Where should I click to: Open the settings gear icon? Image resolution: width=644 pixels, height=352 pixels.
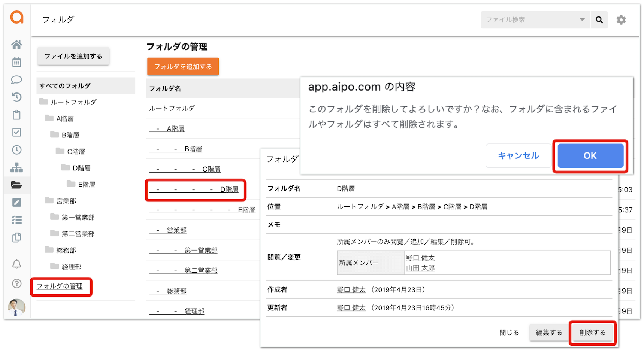pos(621,20)
